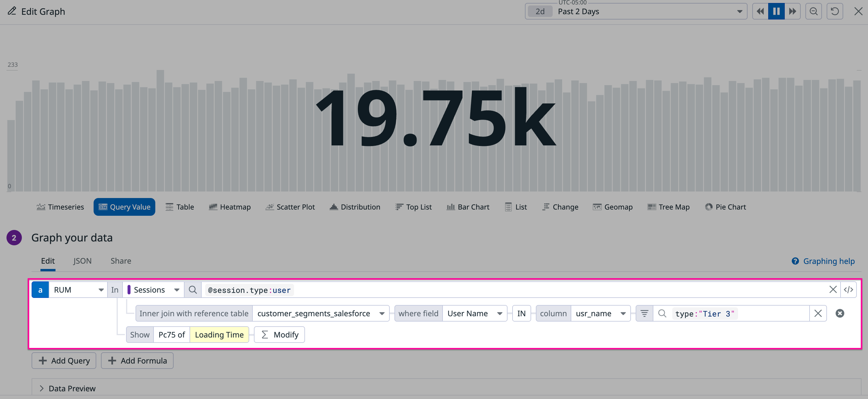The image size is (868, 399).
Task: Open the Sessions data source dropdown
Action: 177,289
